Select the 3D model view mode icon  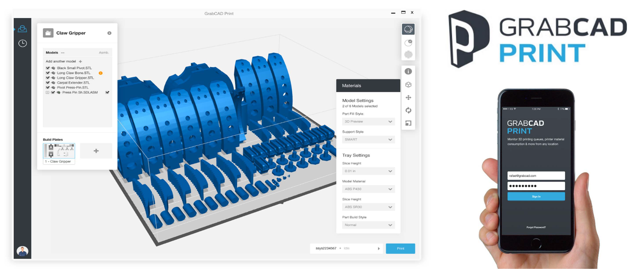408,29
